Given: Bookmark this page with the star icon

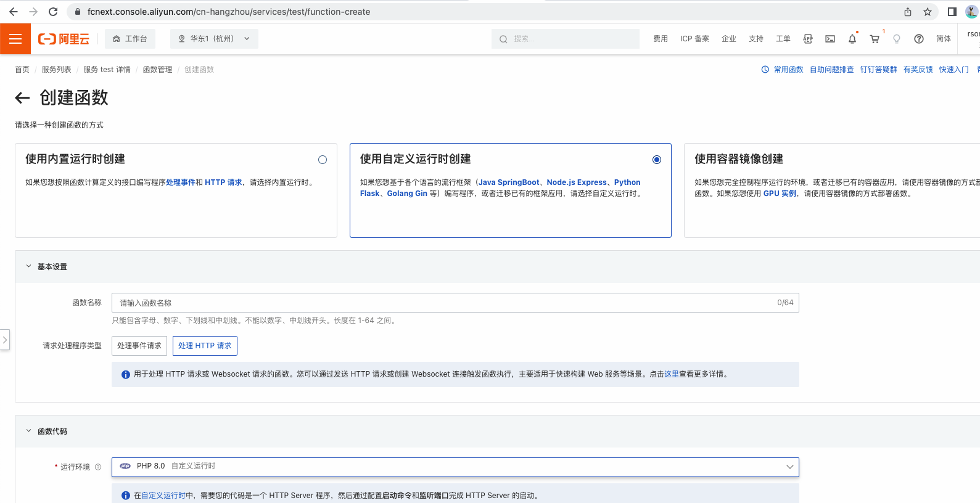Looking at the screenshot, I should point(928,12).
